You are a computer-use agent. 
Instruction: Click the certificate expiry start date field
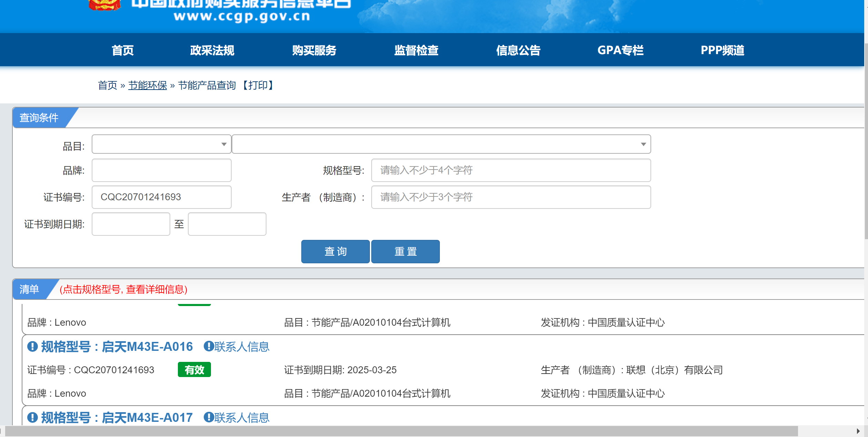[131, 224]
